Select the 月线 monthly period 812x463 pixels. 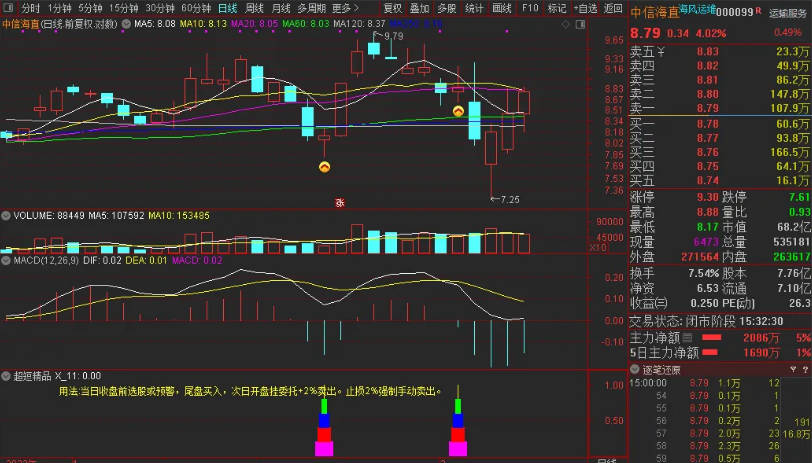[281, 8]
